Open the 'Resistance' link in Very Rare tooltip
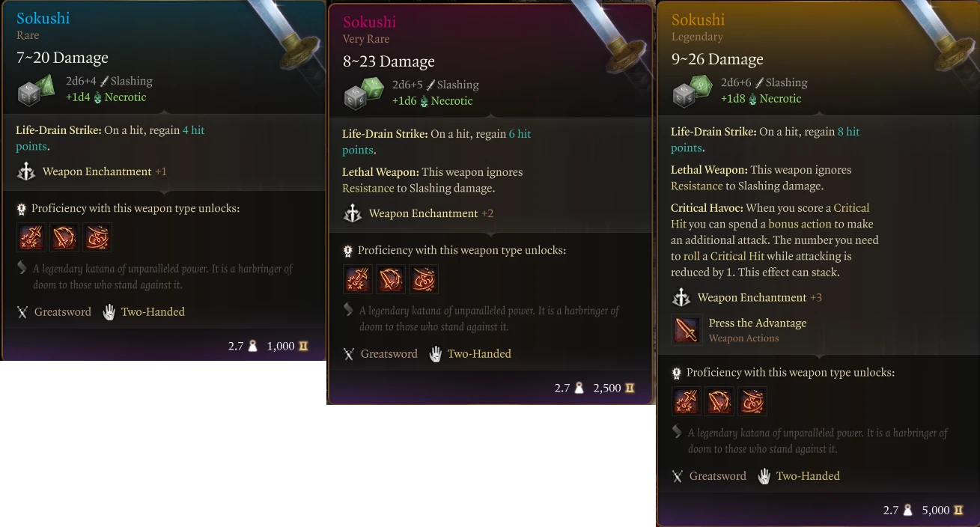 click(x=368, y=189)
